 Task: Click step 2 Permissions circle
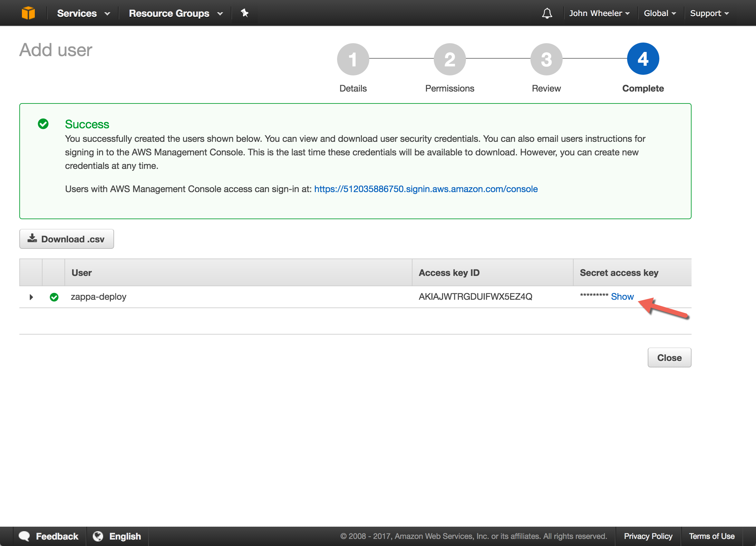(449, 59)
